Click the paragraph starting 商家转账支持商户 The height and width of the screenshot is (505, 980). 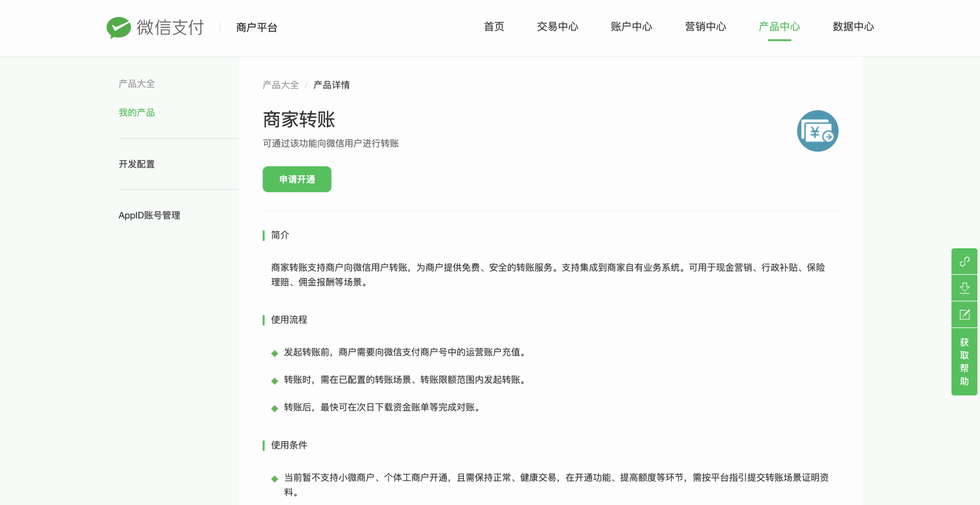pyautogui.click(x=548, y=275)
